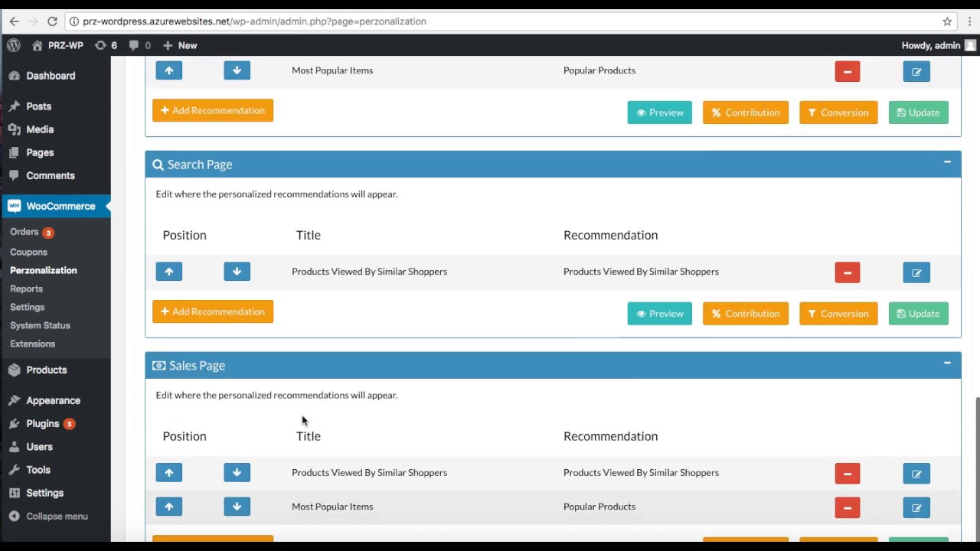Open the Users section
This screenshot has width=980, height=551.
click(x=39, y=446)
